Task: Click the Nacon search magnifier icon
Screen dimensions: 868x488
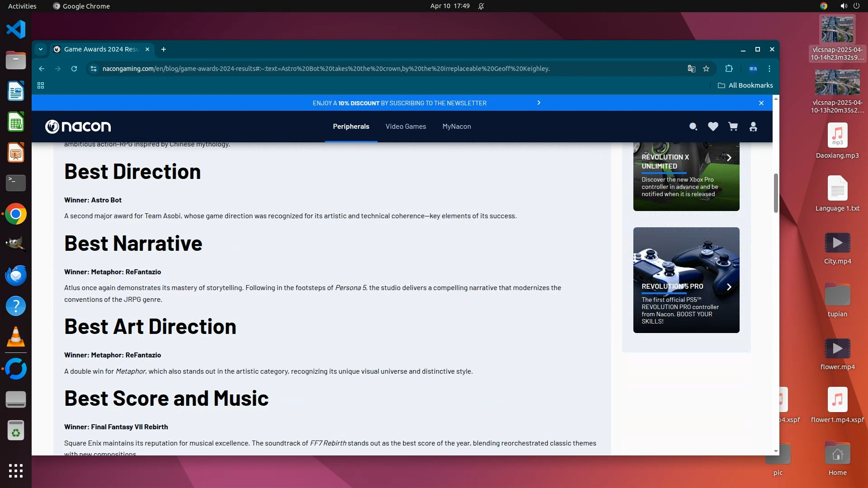Action: [x=693, y=127]
